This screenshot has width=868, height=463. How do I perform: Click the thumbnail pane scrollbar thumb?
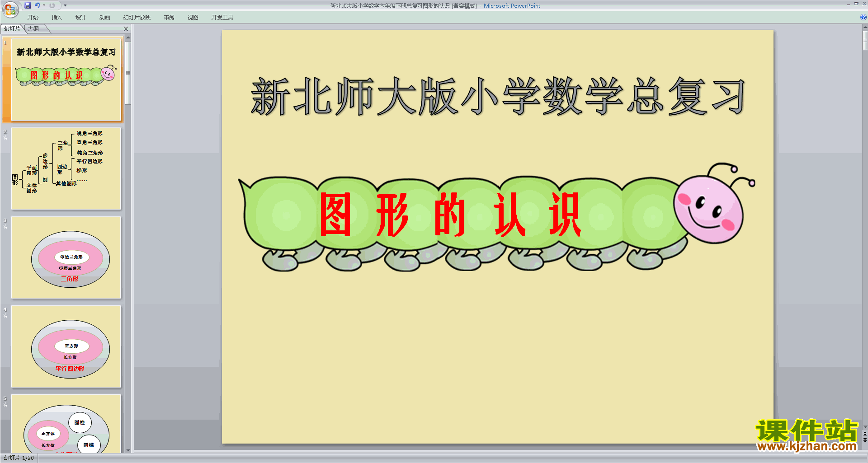[128, 73]
